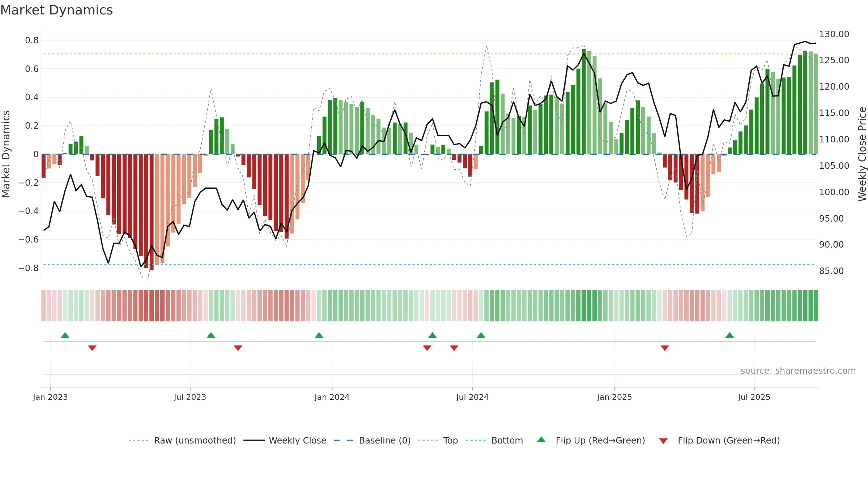Click the source: sharemaestro.com attribution
Image resolution: width=868 pixels, height=488 pixels.
(x=798, y=371)
